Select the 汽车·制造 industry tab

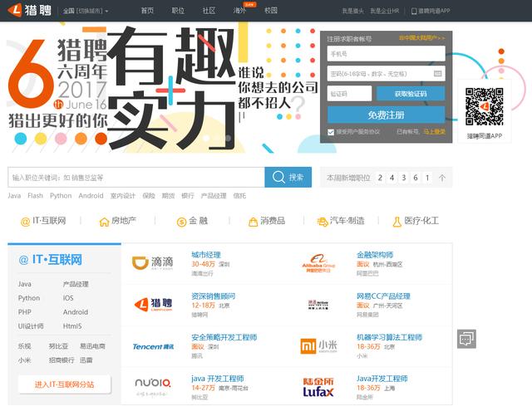coord(341,221)
